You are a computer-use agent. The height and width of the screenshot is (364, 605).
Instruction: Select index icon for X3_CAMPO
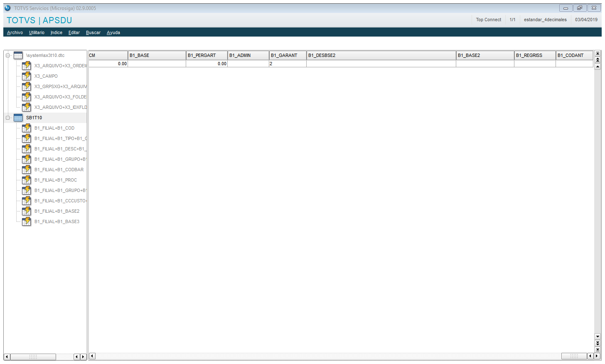(27, 76)
